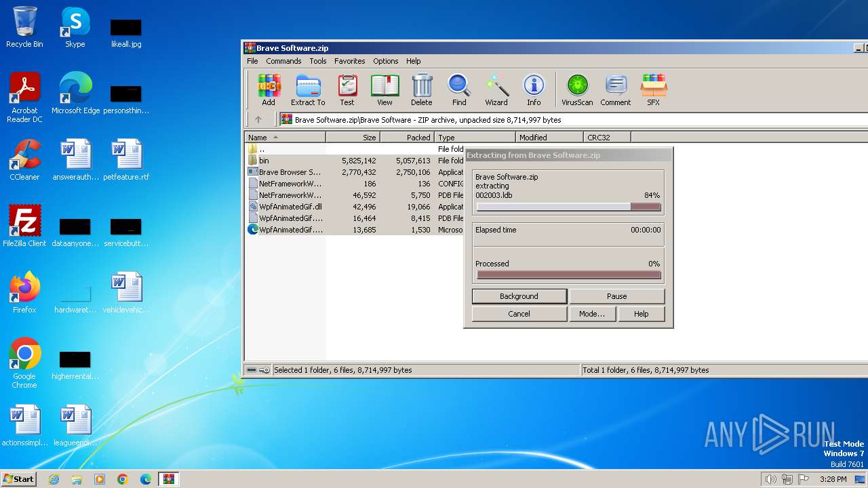
Task: Open the Favorites menu
Action: [349, 61]
